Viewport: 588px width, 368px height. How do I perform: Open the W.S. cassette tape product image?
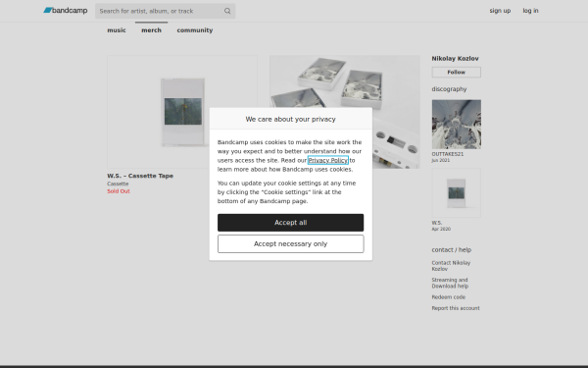tap(182, 112)
